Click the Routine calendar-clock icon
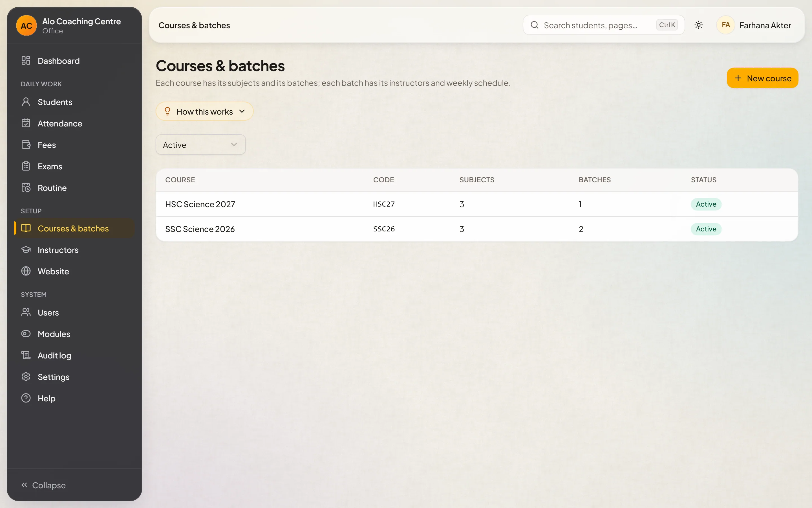 click(26, 188)
